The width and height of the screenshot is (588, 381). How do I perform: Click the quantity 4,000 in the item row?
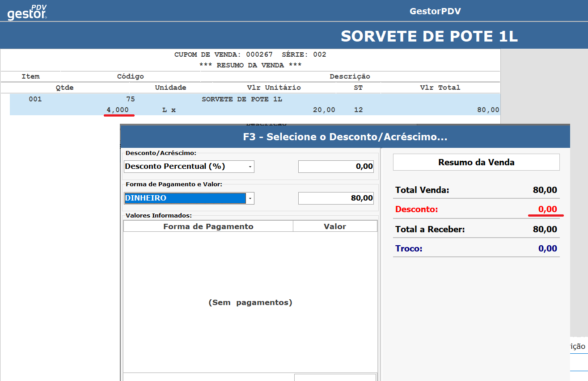tap(118, 110)
